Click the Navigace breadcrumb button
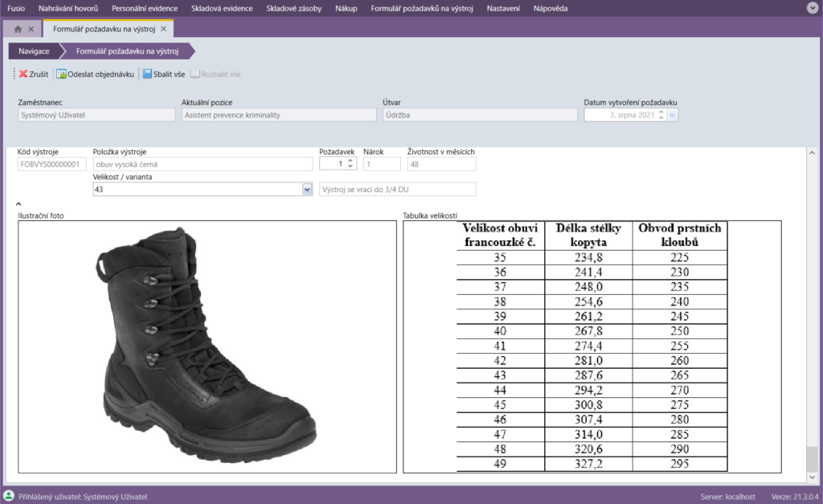The width and height of the screenshot is (823, 504). [x=34, y=51]
